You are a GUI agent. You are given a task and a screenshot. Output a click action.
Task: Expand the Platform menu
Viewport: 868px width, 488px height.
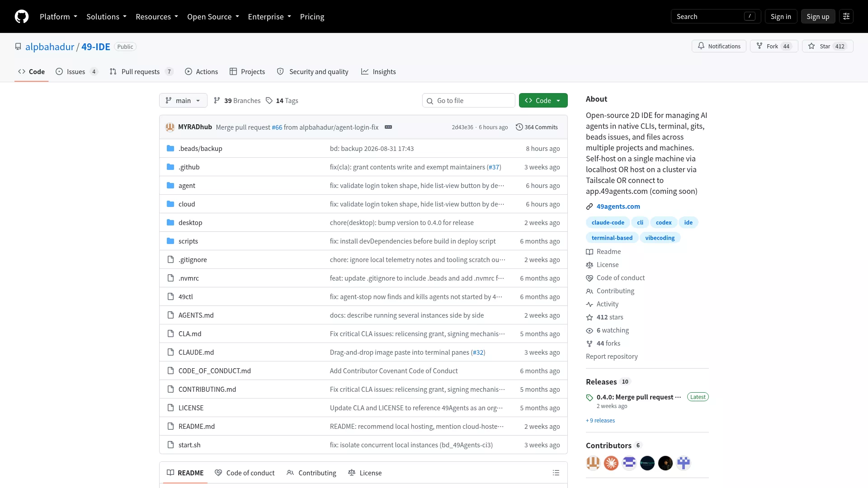pyautogui.click(x=58, y=17)
